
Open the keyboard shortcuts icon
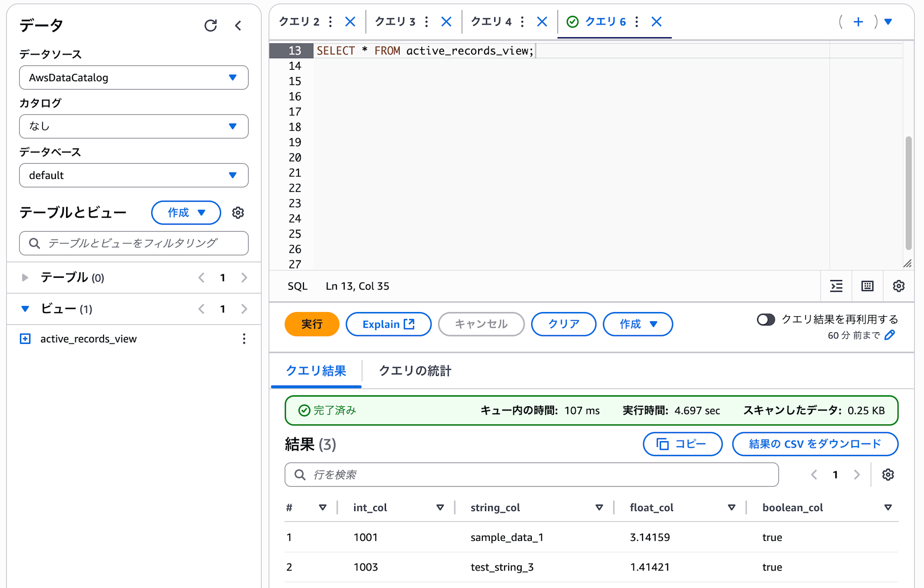click(x=868, y=286)
